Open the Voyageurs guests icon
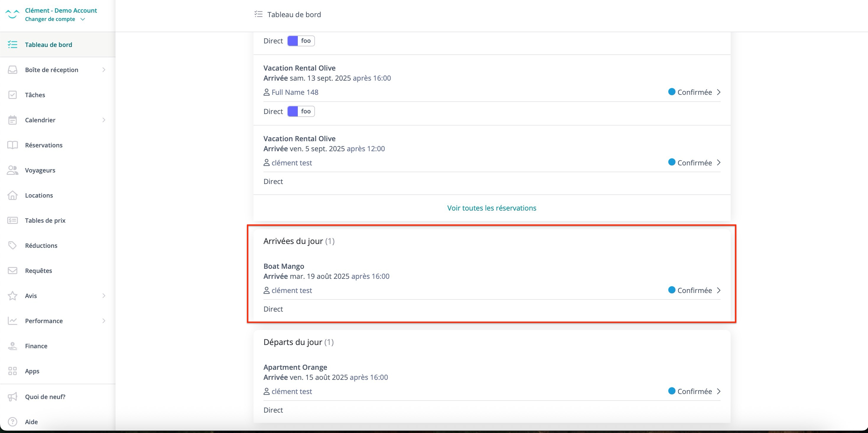 pyautogui.click(x=12, y=170)
